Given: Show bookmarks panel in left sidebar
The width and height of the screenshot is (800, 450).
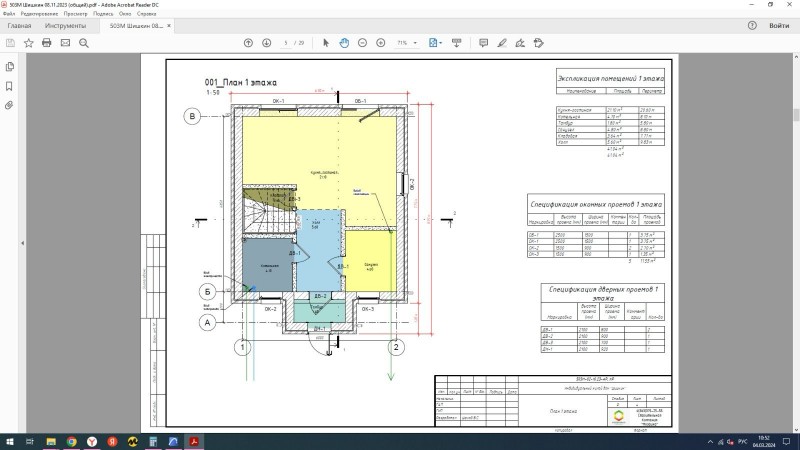Looking at the screenshot, I should pos(9,85).
